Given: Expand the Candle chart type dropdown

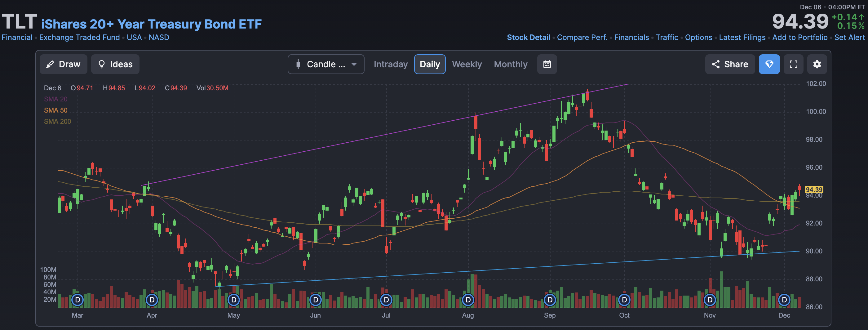Looking at the screenshot, I should (326, 64).
